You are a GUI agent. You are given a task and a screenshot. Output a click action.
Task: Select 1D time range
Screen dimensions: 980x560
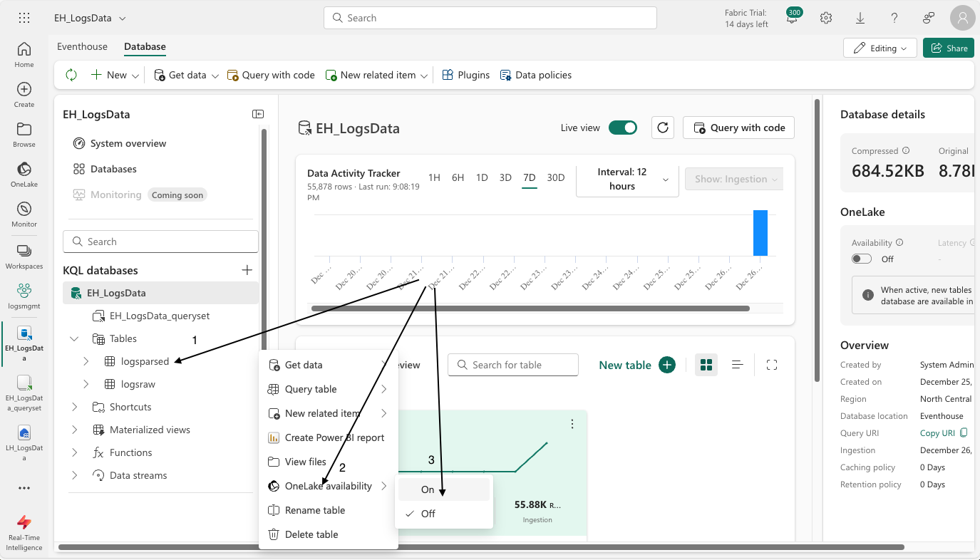click(x=482, y=177)
